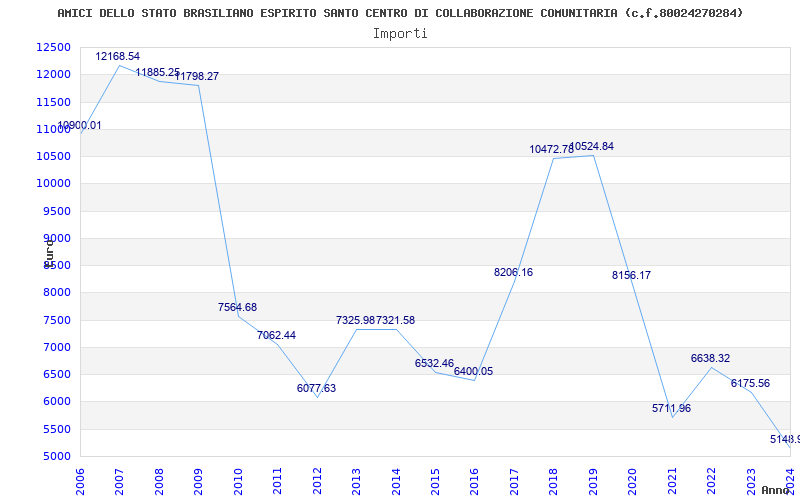Image resolution: width=800 pixels, height=500 pixels.
Task: Click the 2023 x-axis year label
Action: pyautogui.click(x=751, y=482)
